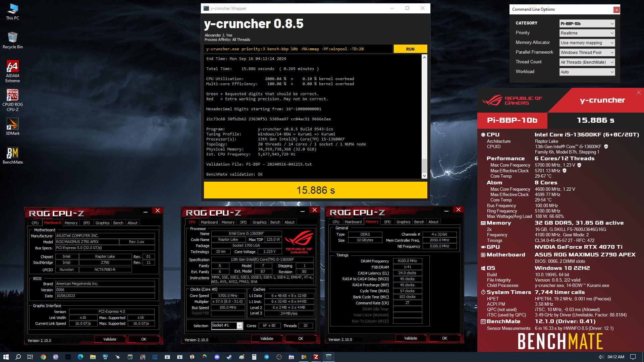Click Validate in the CPU-Z Mainboard window
The image size is (644, 362).
pos(110,339)
